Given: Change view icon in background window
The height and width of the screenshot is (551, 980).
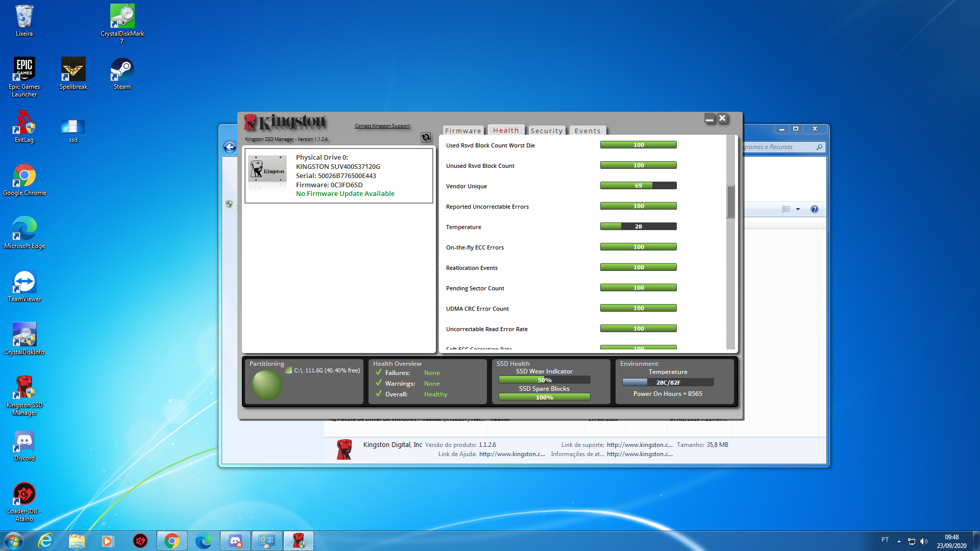Looking at the screenshot, I should (x=786, y=209).
